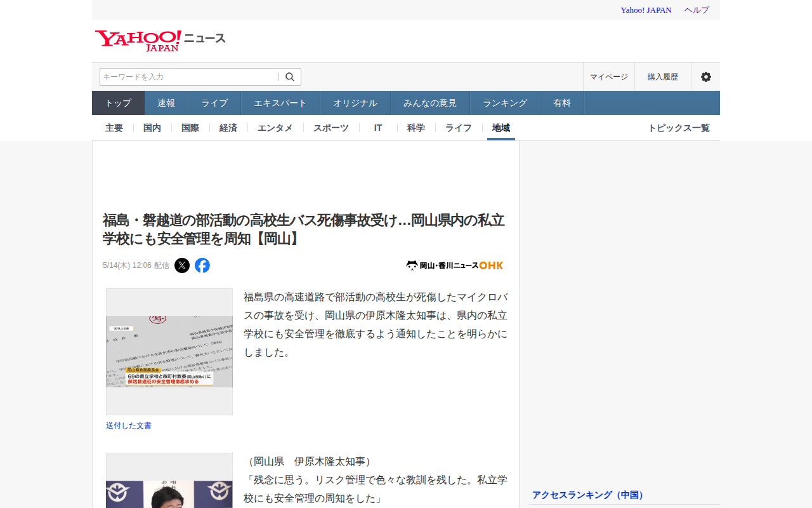Select the みんなの意見 tab
Image resolution: width=812 pixels, height=508 pixels.
pyautogui.click(x=430, y=103)
